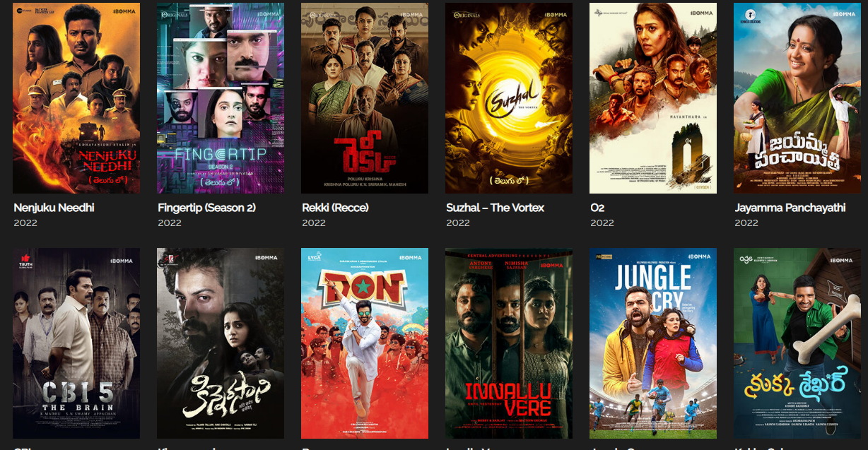This screenshot has height=450, width=868.
Task: Select the Jayamma Panchayathi poster
Action: [797, 98]
